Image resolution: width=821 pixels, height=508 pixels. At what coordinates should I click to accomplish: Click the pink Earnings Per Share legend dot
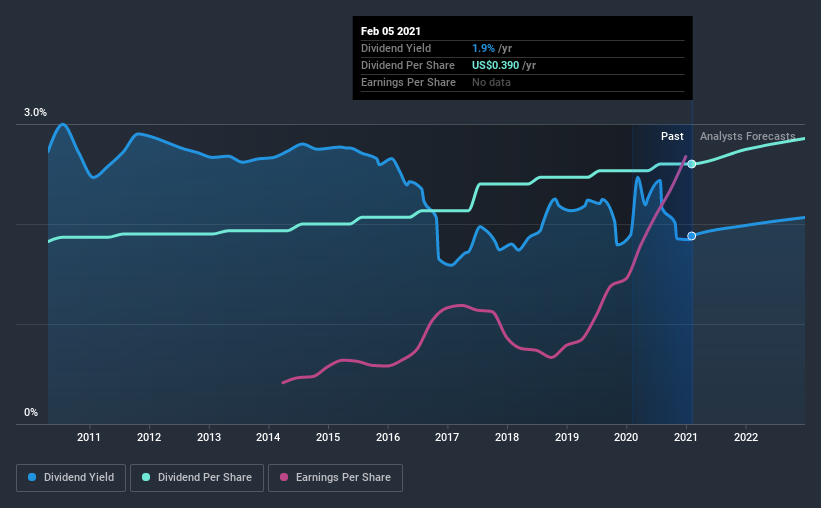pos(284,477)
